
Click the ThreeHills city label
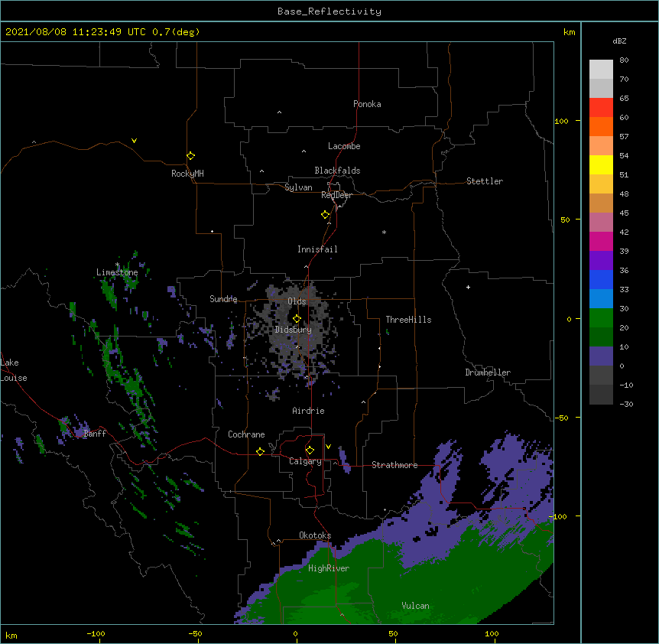[x=408, y=320]
